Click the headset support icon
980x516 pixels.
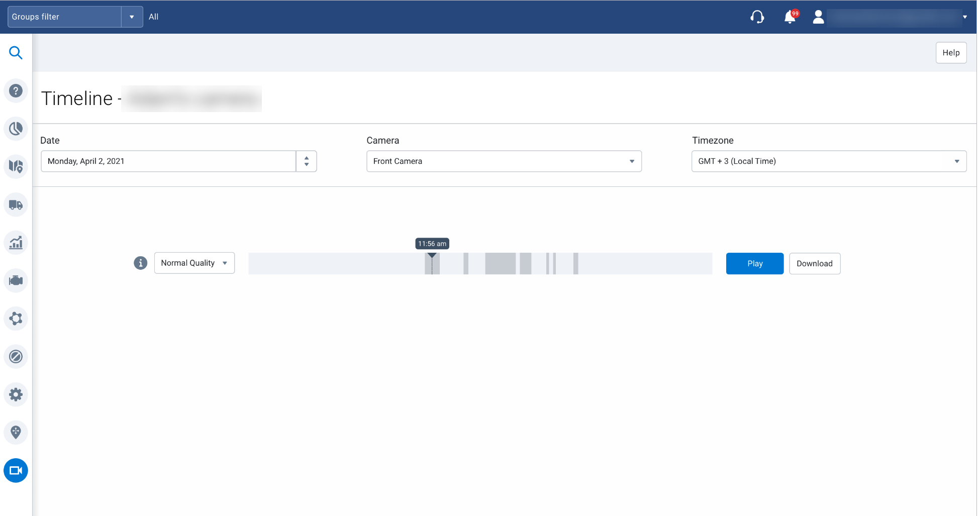click(757, 17)
